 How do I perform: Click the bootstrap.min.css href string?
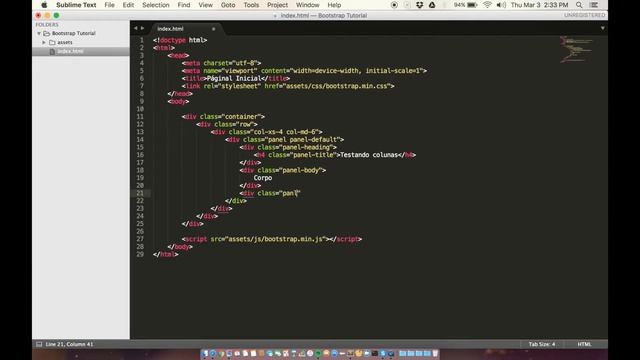point(337,86)
